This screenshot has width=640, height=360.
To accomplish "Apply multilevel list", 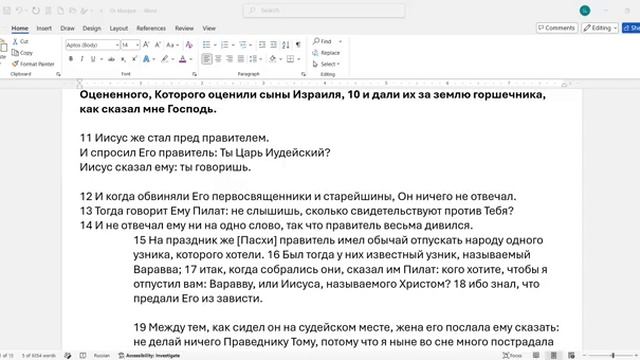I will (x=243, y=44).
